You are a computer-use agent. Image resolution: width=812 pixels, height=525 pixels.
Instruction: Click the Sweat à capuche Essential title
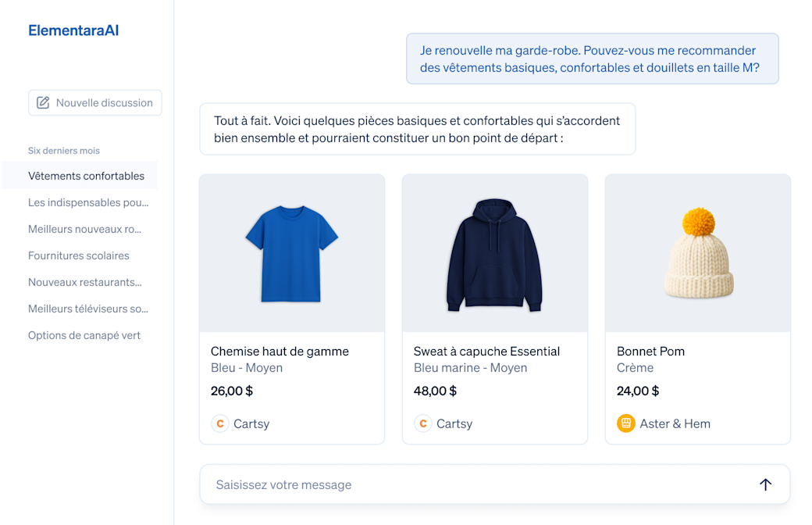point(486,352)
